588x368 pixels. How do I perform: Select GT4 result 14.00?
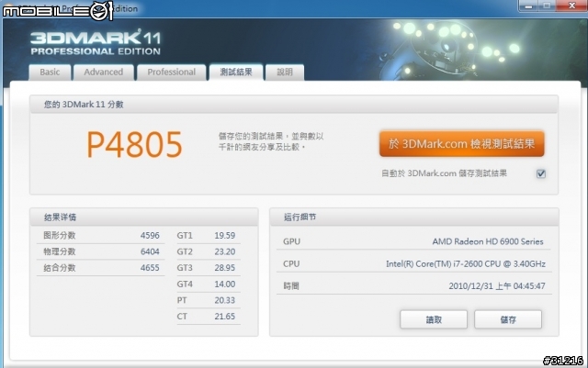click(224, 284)
